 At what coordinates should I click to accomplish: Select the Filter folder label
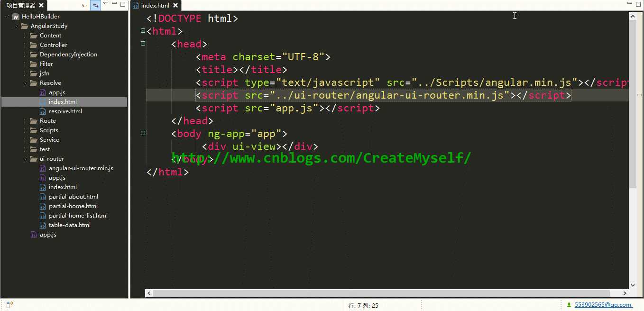click(46, 64)
